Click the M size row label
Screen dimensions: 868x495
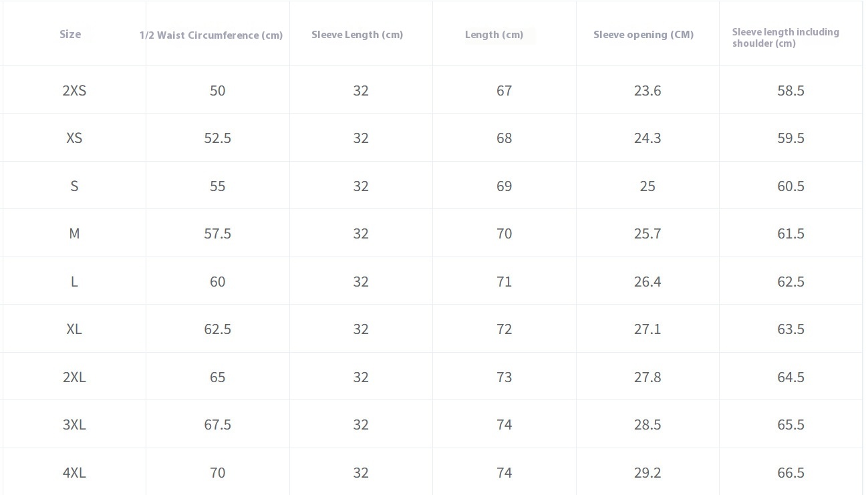click(74, 234)
